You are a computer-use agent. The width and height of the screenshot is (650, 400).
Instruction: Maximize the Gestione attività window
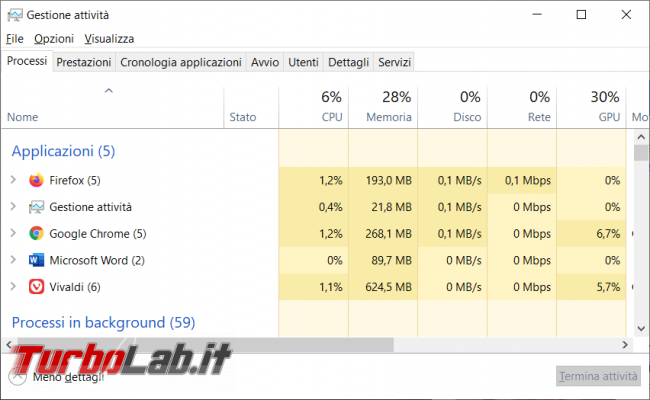click(581, 15)
